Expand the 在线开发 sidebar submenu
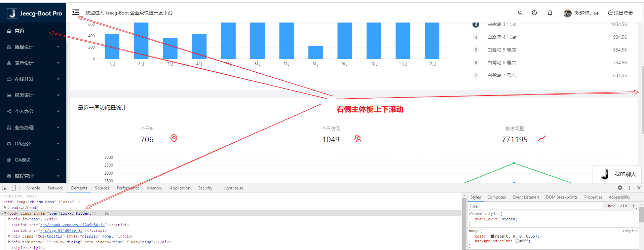 coord(33,79)
